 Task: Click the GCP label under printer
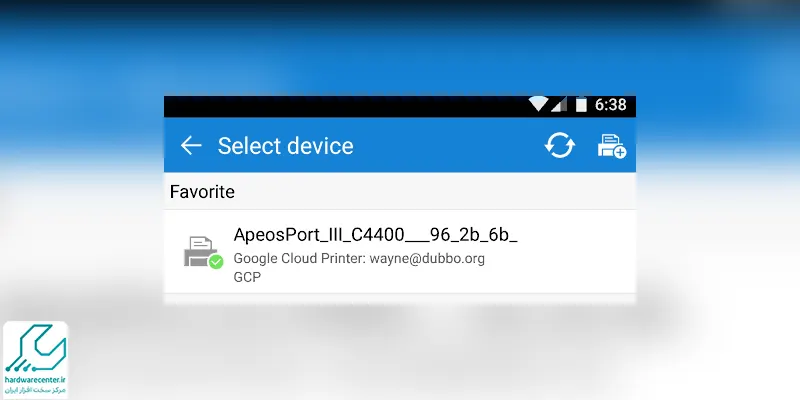(x=247, y=277)
